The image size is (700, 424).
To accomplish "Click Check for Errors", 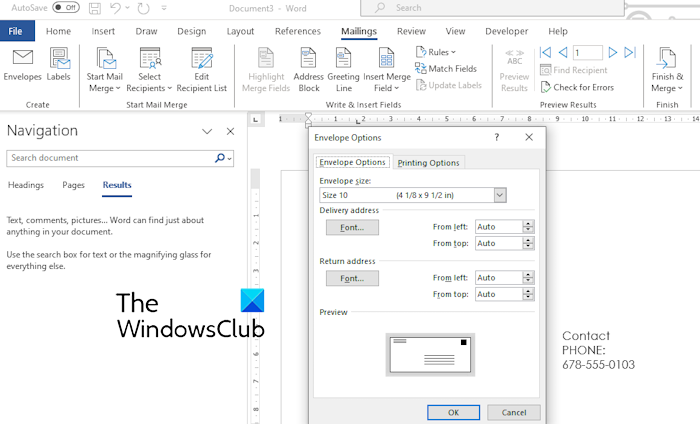I will pyautogui.click(x=577, y=87).
